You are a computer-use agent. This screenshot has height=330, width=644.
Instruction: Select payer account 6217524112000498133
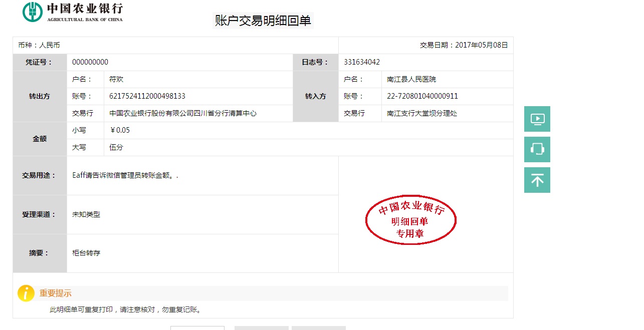point(147,96)
